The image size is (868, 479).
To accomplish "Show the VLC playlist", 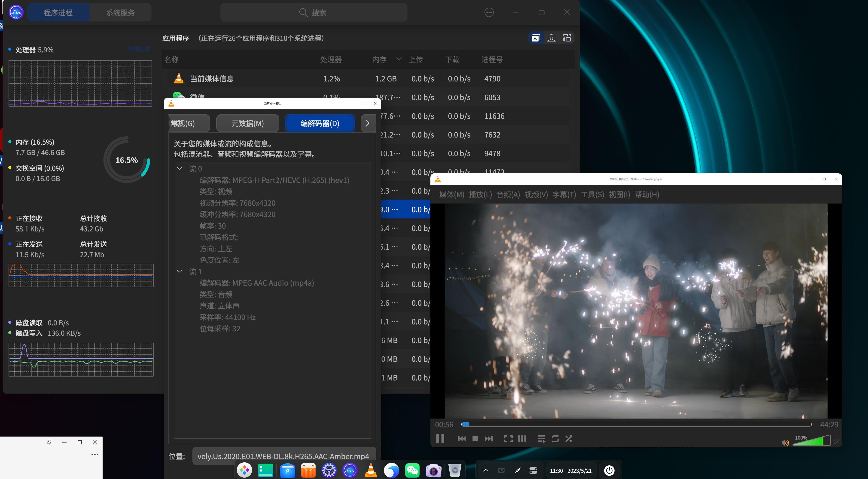I will [542, 439].
